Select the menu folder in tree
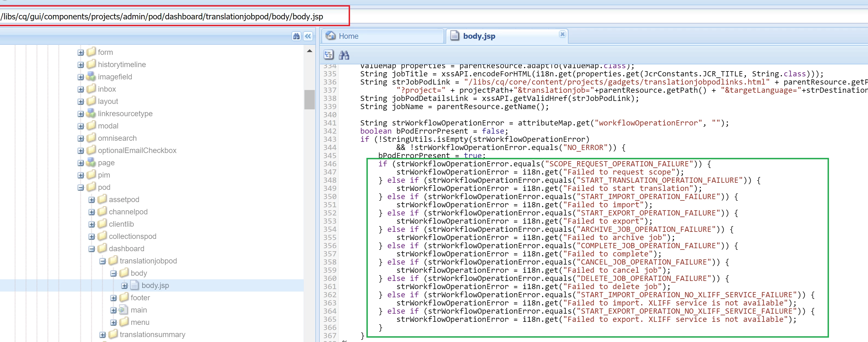The width and height of the screenshot is (868, 342). (x=140, y=322)
